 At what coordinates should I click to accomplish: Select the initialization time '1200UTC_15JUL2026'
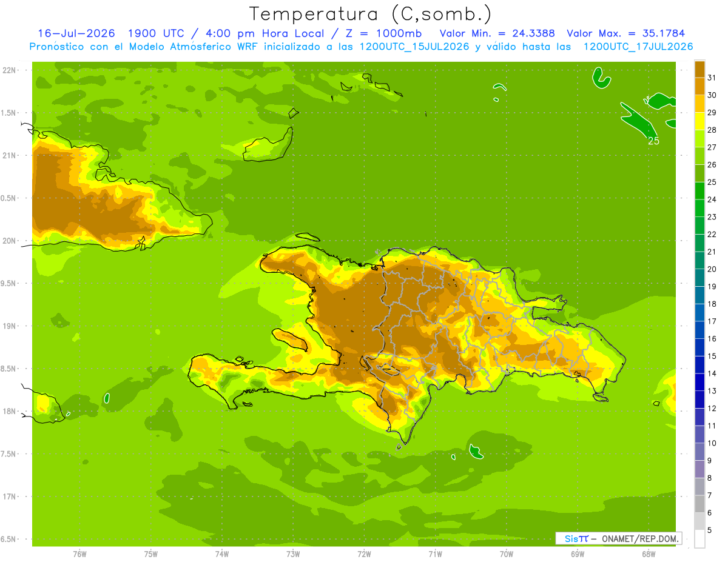pos(414,47)
